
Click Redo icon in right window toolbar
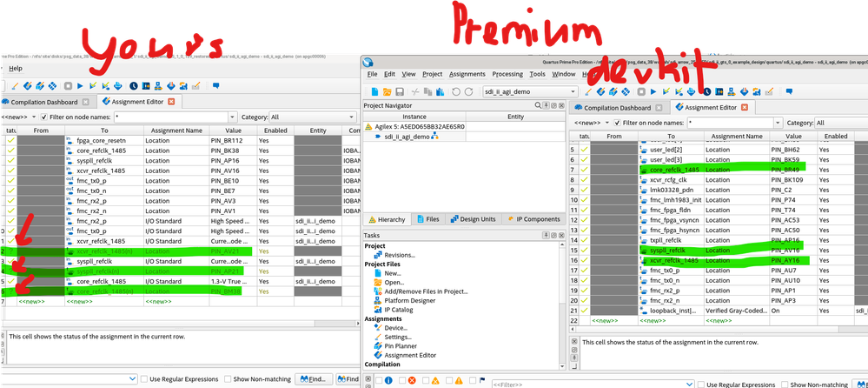tap(469, 91)
